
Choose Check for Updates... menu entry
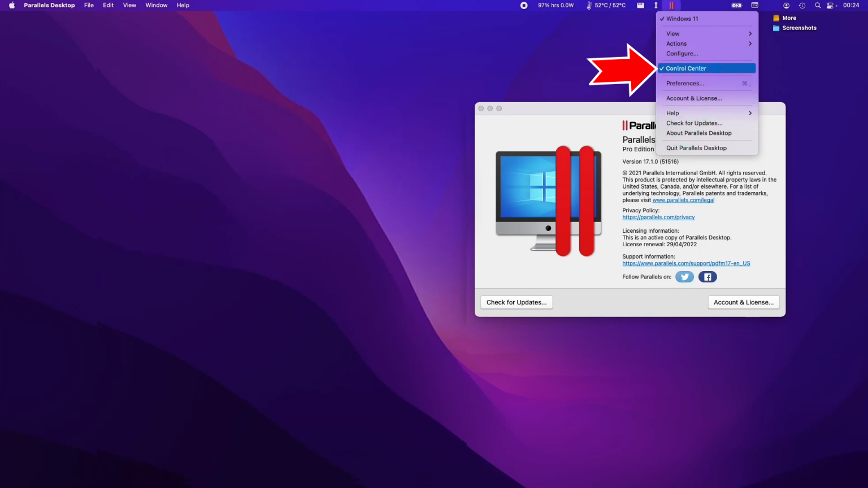click(707, 123)
